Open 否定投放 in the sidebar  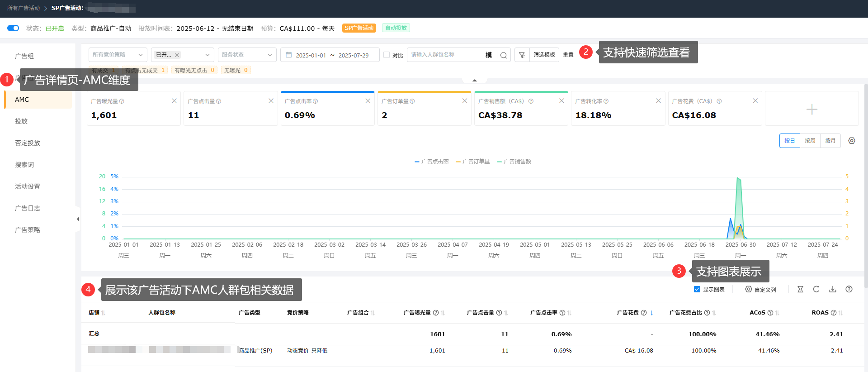[28, 143]
